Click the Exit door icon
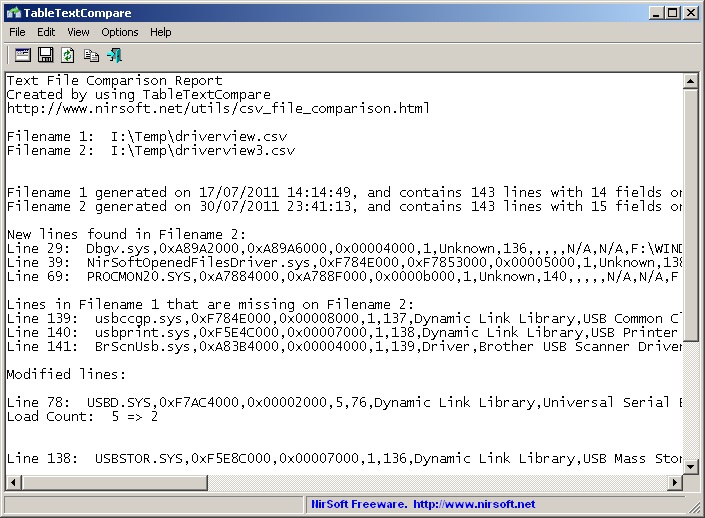Screen dimensions: 705x518 [x=114, y=55]
